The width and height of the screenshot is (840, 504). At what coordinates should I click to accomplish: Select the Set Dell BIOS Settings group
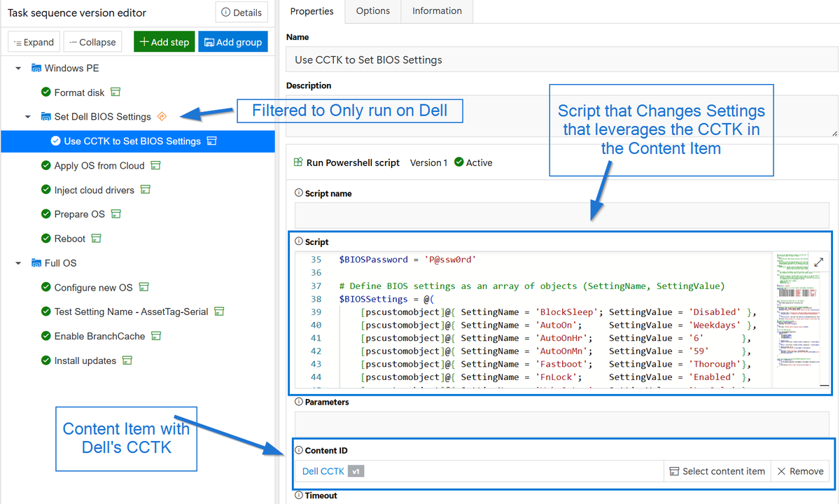pyautogui.click(x=102, y=117)
